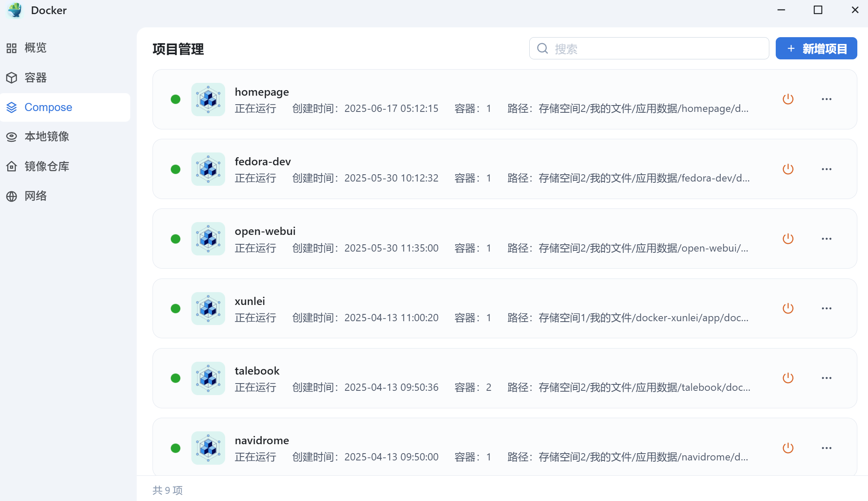
Task: Click the green status dot for navidrome
Action: tap(176, 448)
